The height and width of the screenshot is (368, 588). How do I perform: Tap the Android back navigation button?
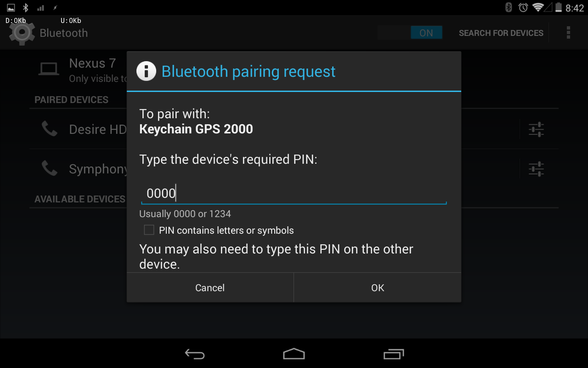point(195,354)
